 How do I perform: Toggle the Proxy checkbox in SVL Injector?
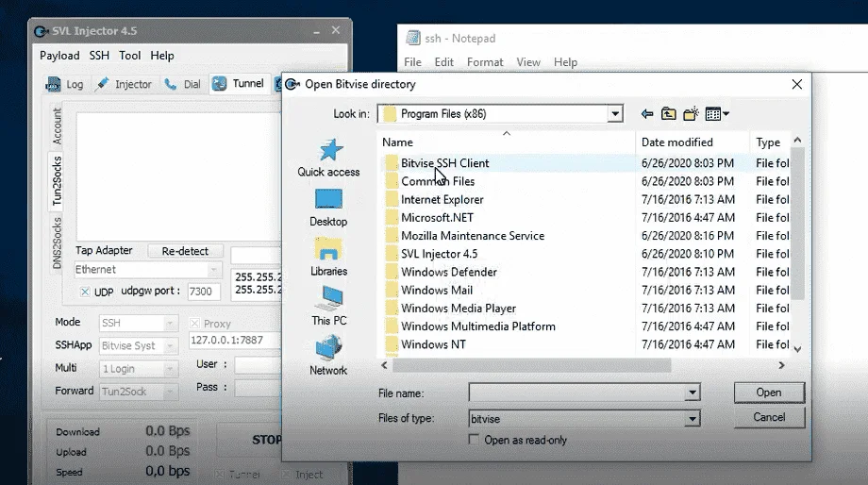point(194,324)
